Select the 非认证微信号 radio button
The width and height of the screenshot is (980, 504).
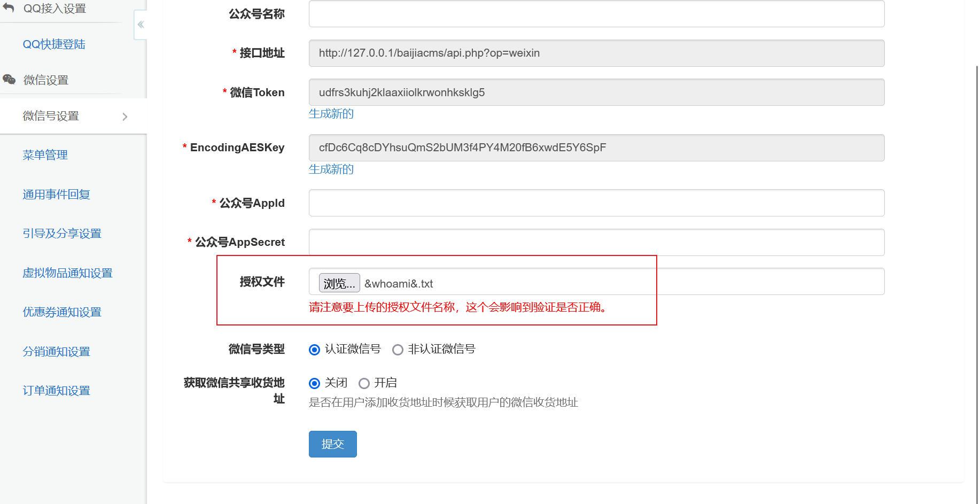[398, 350]
